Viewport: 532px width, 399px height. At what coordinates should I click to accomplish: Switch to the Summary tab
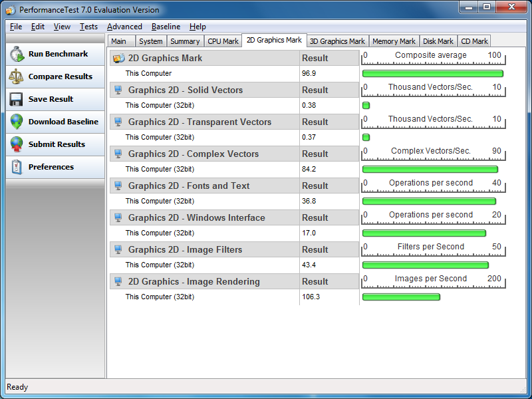tap(185, 41)
